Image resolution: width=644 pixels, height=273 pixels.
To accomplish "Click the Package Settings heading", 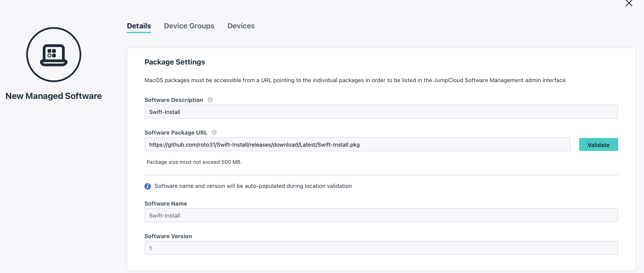I will 175,62.
